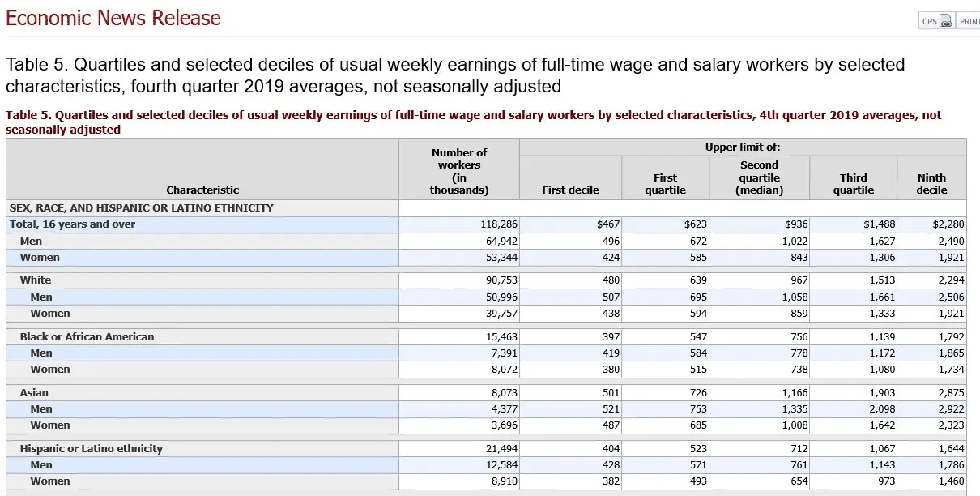
Task: Select the Asian row label
Action: (x=34, y=392)
